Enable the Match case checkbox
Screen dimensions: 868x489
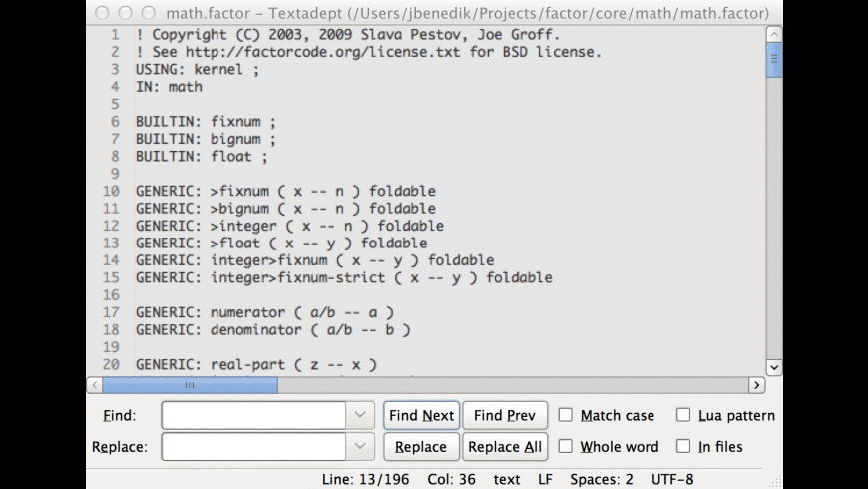pos(566,415)
